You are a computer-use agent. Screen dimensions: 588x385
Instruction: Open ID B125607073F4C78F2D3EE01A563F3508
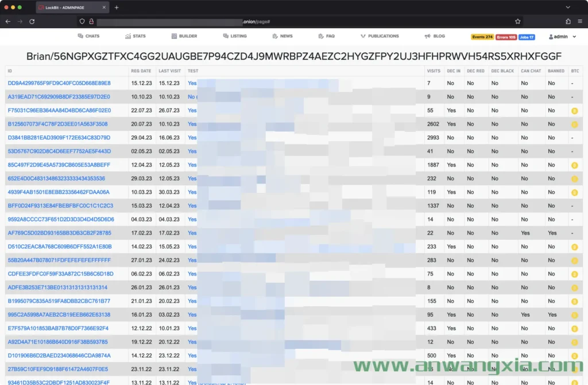(x=58, y=124)
